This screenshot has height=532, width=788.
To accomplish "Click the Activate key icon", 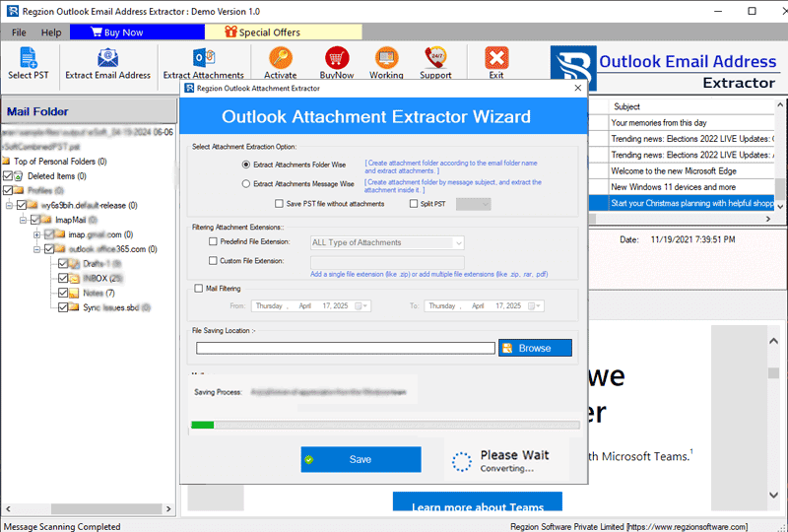I will (281, 58).
